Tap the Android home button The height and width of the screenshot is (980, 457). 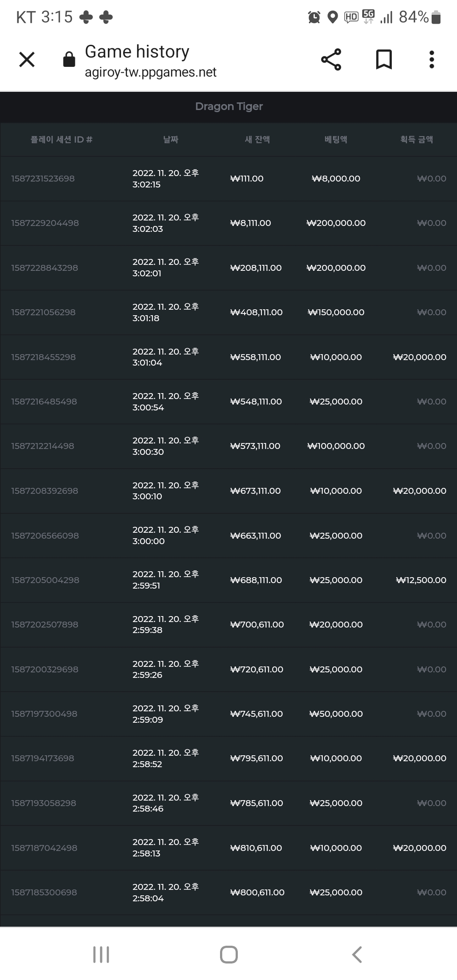[x=228, y=955]
